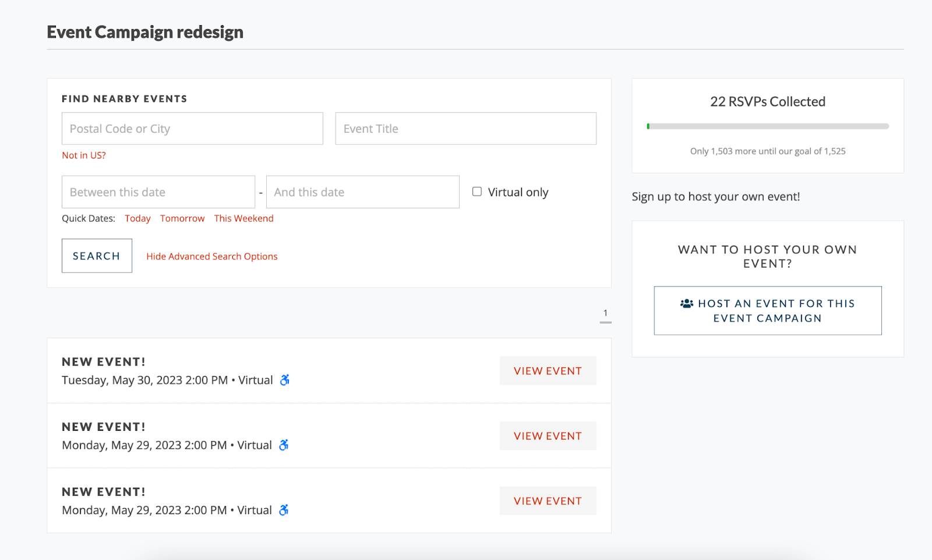Click the RSVP goal progress bar
The height and width of the screenshot is (560, 932).
[768, 126]
